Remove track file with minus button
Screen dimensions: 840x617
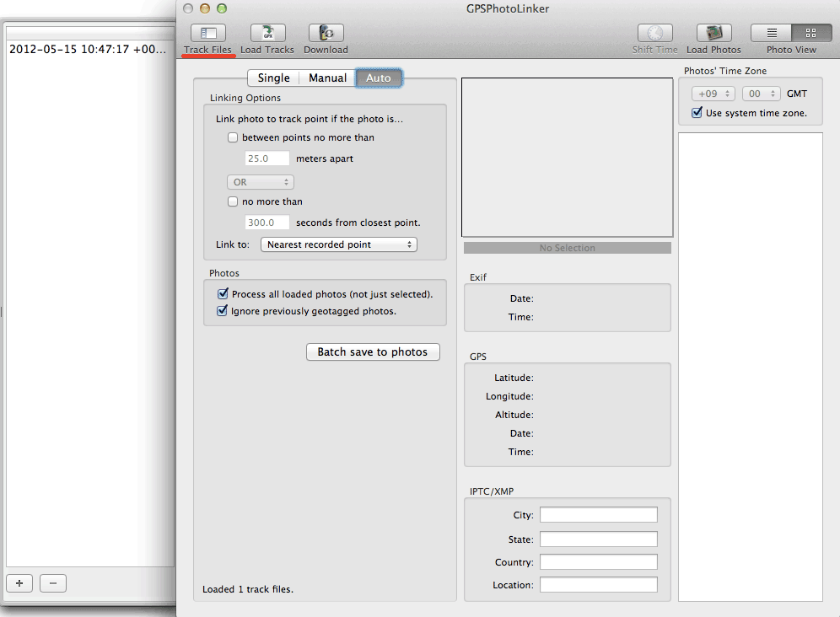coord(53,583)
